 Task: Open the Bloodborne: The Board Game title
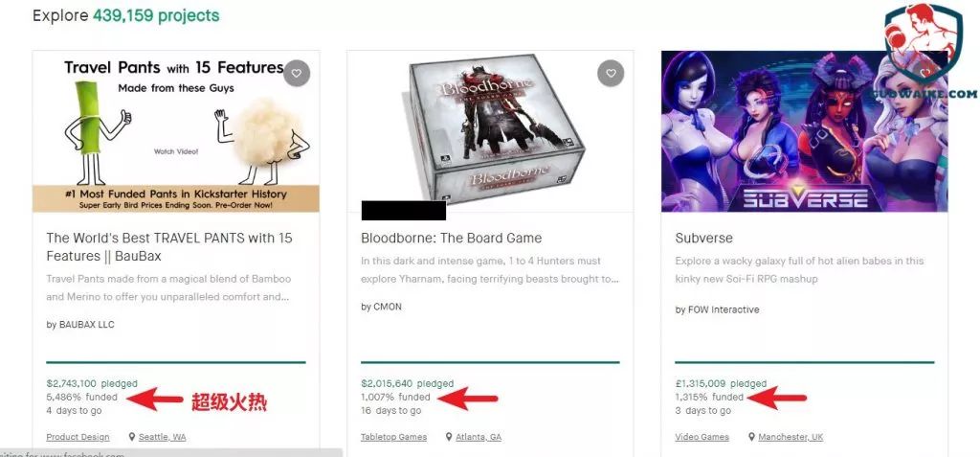pyautogui.click(x=452, y=238)
